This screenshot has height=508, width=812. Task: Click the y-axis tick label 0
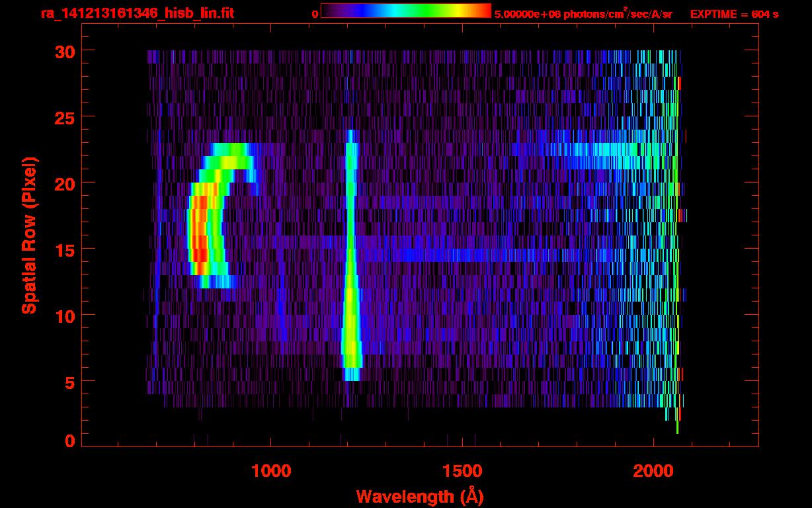click(x=69, y=441)
